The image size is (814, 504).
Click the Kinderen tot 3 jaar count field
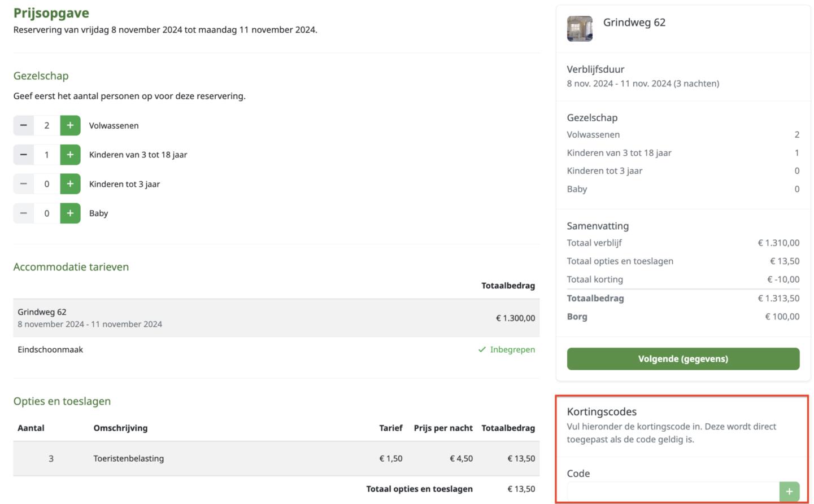click(47, 184)
